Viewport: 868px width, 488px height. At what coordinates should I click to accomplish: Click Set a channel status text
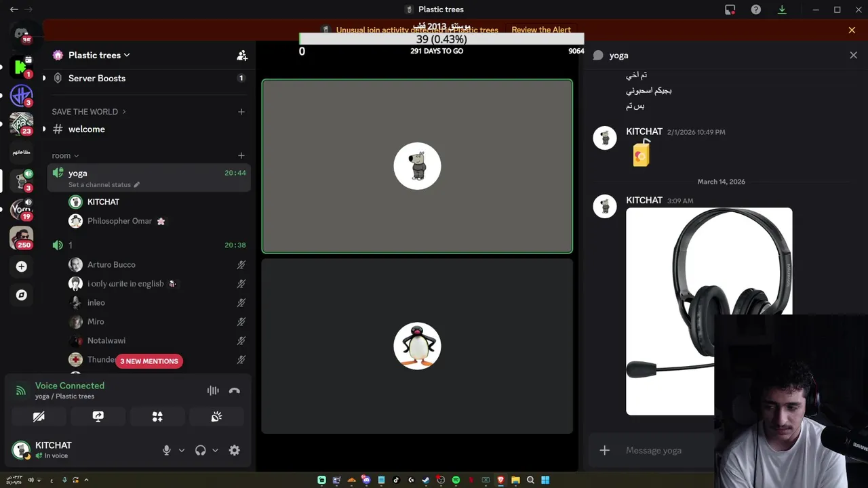(x=100, y=184)
